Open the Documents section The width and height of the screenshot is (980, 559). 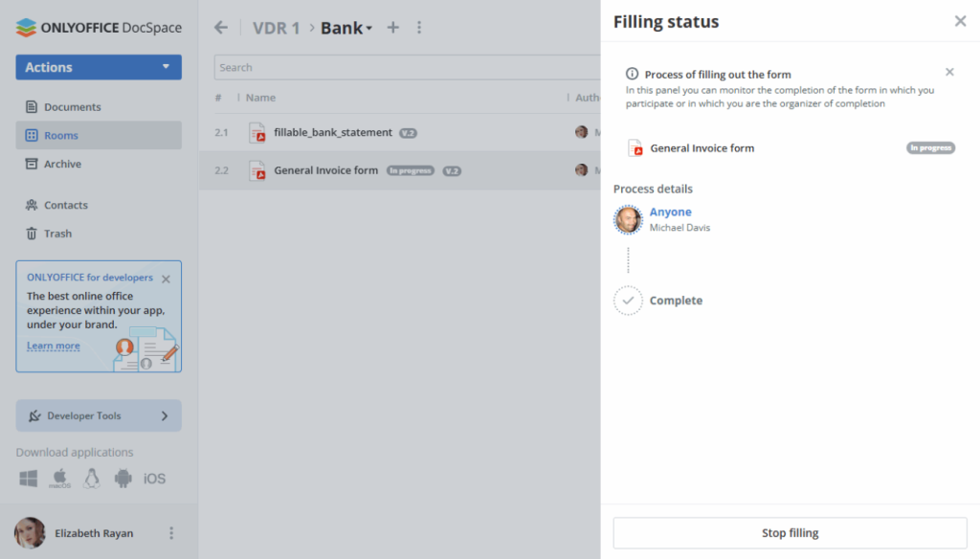coord(72,106)
